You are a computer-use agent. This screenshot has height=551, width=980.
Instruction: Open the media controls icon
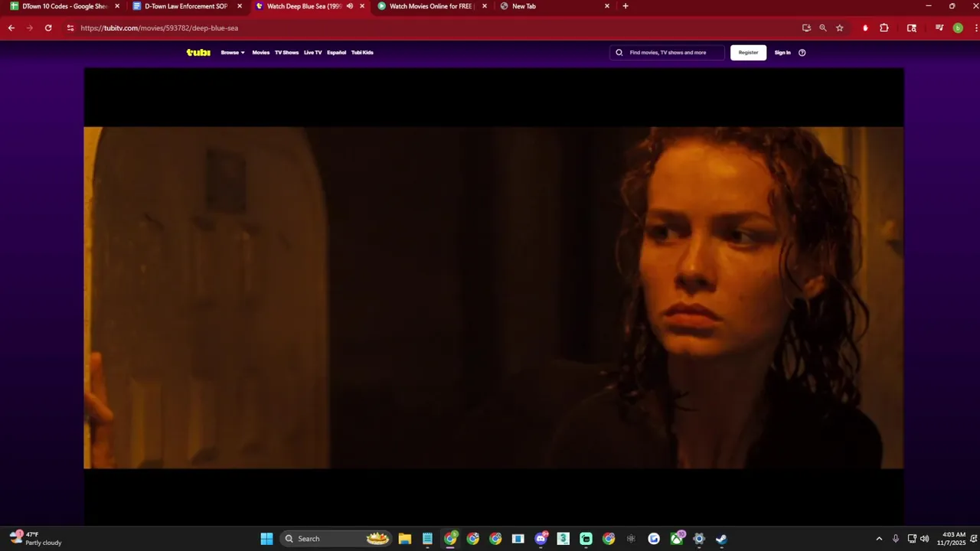[x=939, y=28]
